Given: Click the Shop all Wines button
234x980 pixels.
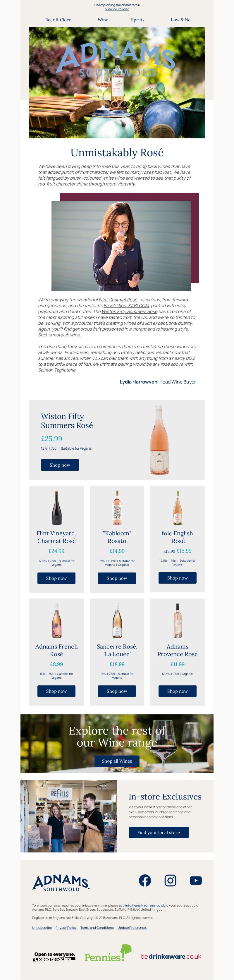Looking at the screenshot, I should [x=117, y=761].
